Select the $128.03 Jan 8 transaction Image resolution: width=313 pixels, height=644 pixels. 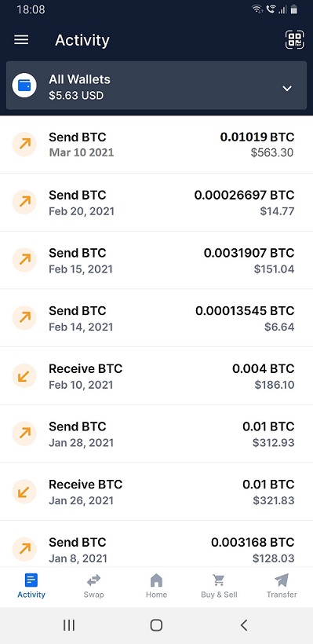click(156, 544)
